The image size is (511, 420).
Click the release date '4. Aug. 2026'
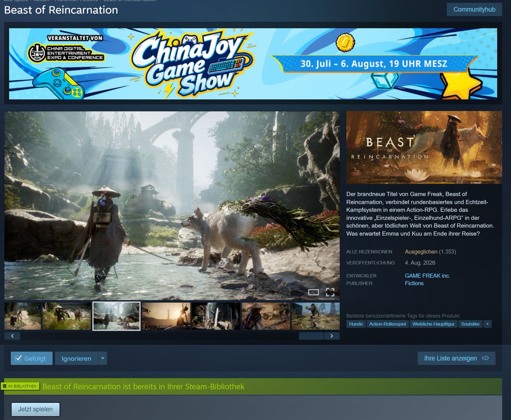(420, 263)
